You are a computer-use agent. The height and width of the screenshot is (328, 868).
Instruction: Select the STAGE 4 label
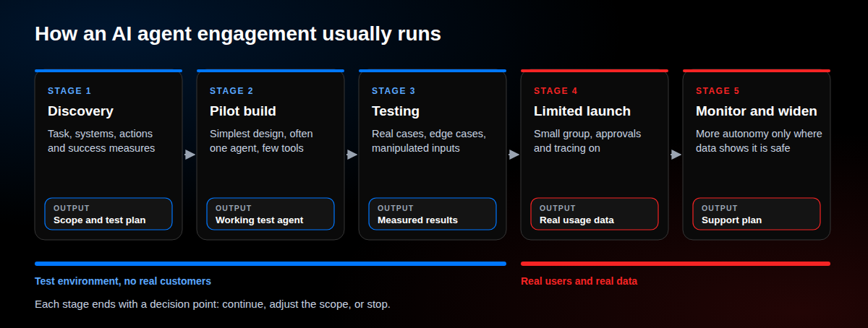pos(556,91)
